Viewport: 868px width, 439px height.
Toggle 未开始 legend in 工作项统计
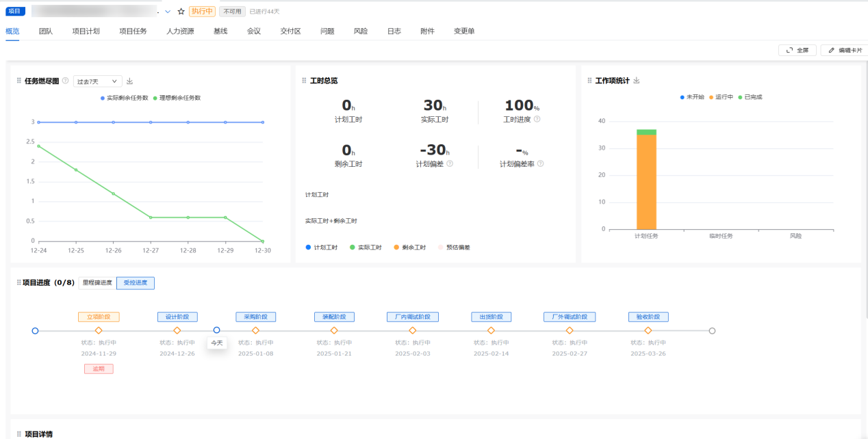tap(692, 97)
